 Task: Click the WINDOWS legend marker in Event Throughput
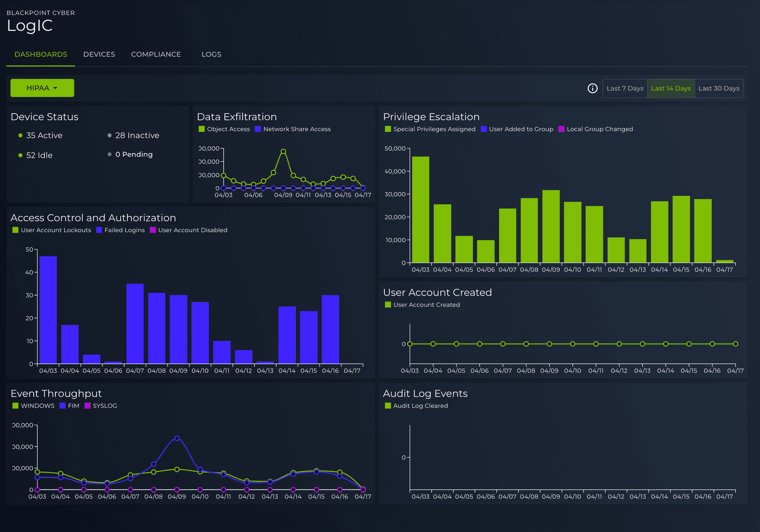(x=15, y=405)
